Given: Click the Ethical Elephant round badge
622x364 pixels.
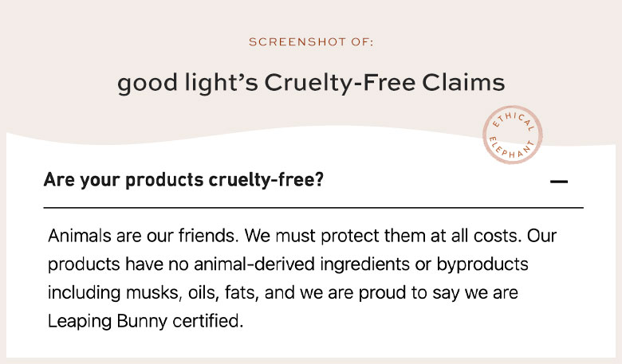Looking at the screenshot, I should tap(514, 134).
